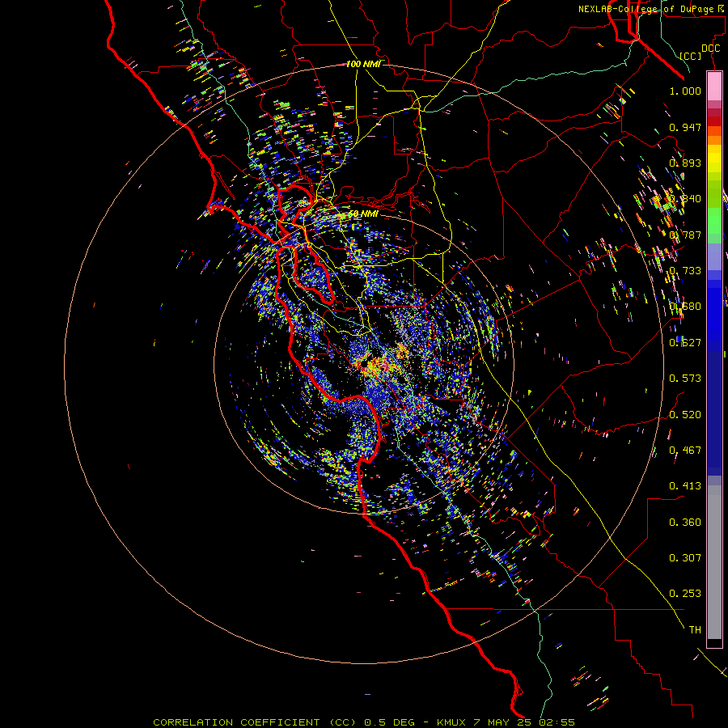Select the 0.467 legend value

coord(685,451)
